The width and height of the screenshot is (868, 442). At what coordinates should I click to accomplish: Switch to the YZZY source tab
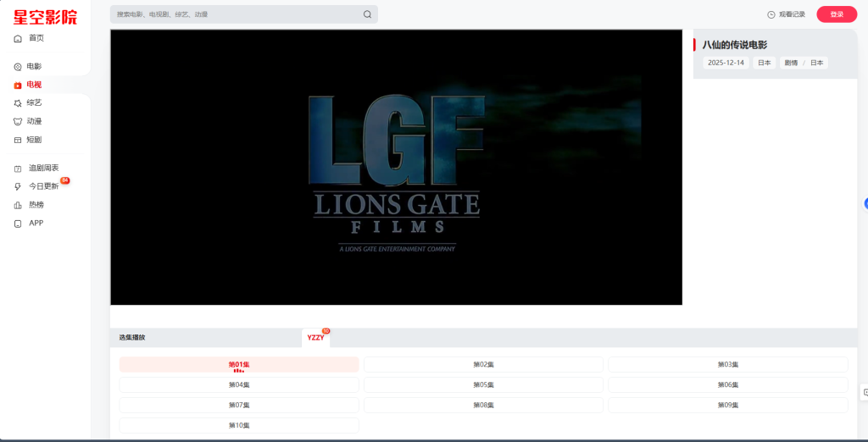(315, 337)
